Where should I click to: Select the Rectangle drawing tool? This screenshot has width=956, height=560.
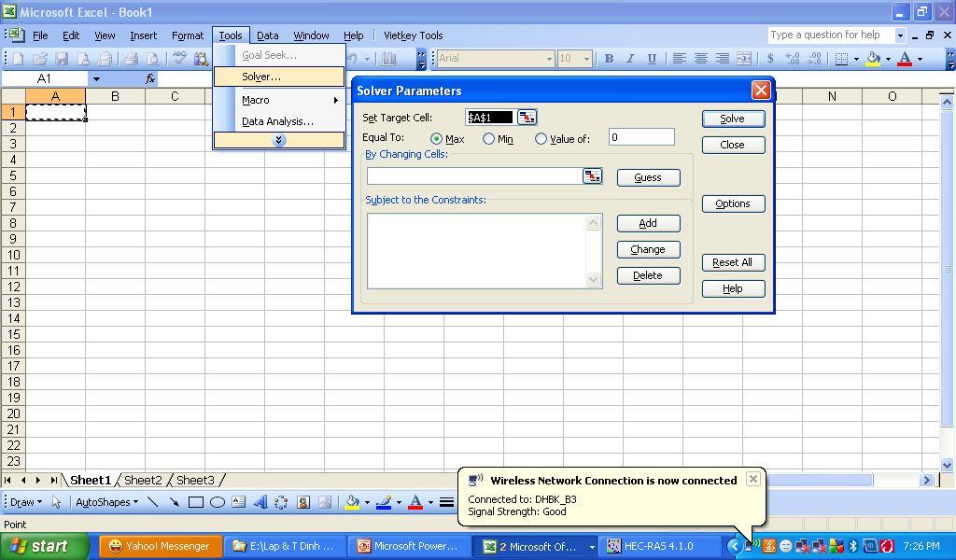coord(196,502)
